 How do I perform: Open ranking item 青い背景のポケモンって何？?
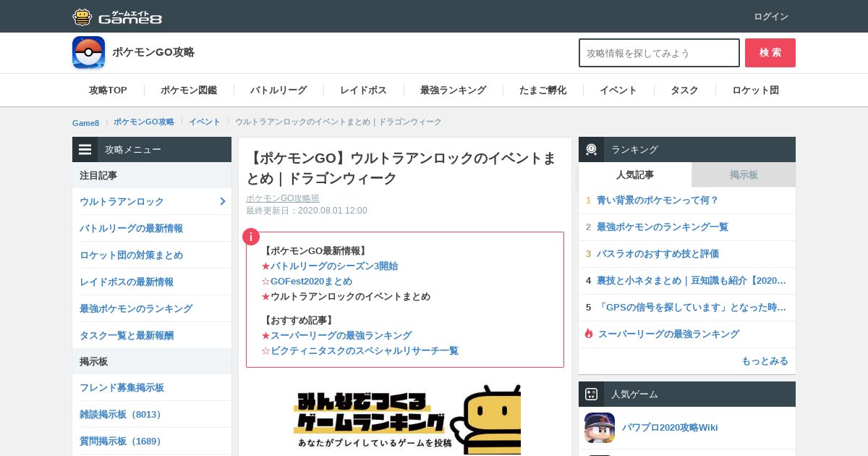click(x=658, y=200)
